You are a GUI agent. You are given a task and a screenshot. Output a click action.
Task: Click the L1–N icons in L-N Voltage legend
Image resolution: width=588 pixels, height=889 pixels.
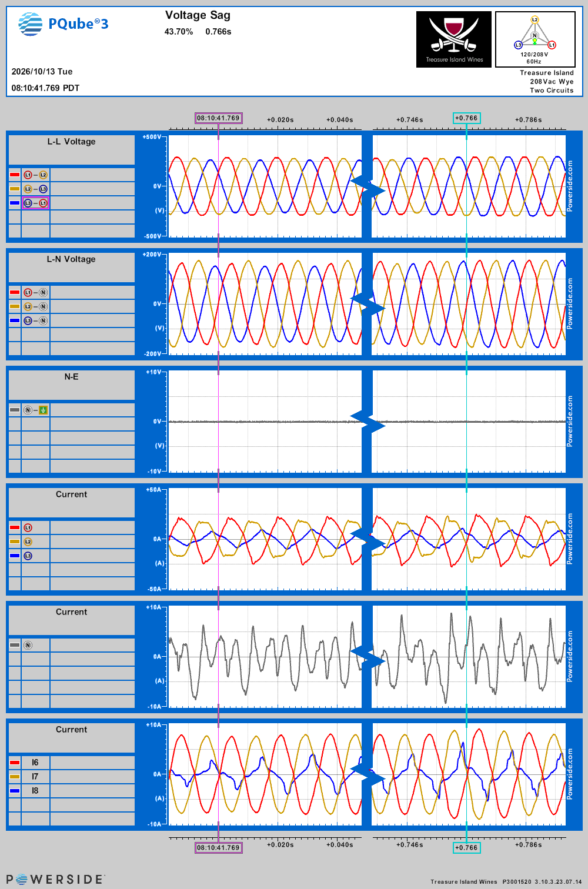35,292
